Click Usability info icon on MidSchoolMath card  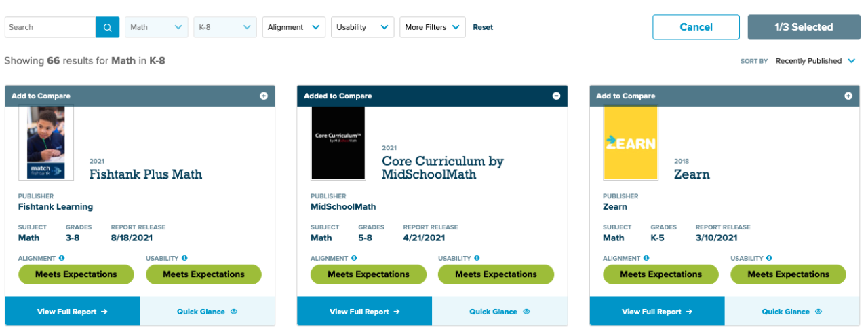click(x=477, y=258)
